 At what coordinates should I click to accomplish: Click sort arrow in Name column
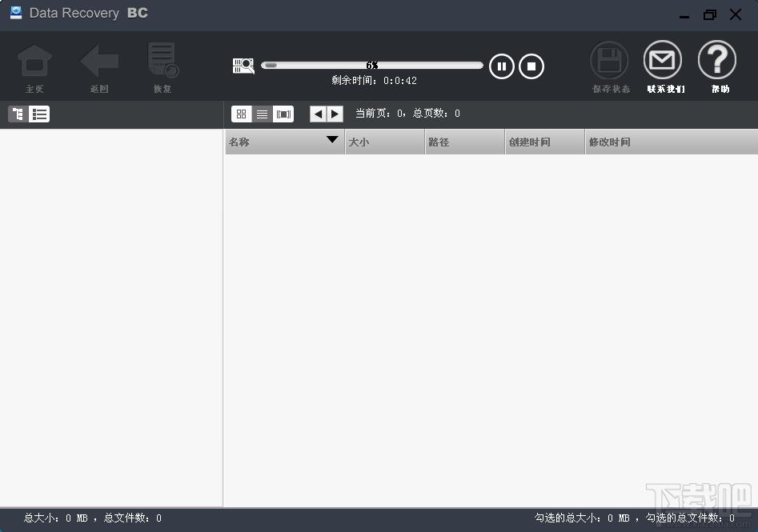332,141
